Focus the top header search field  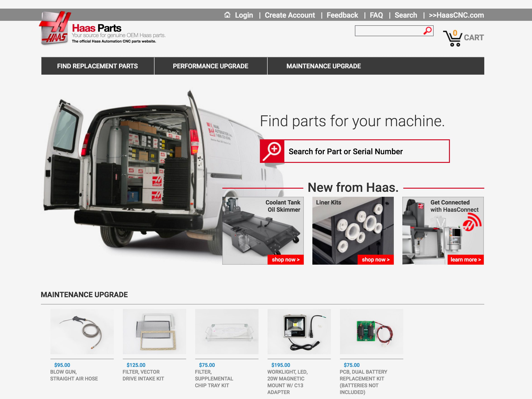[x=388, y=31]
